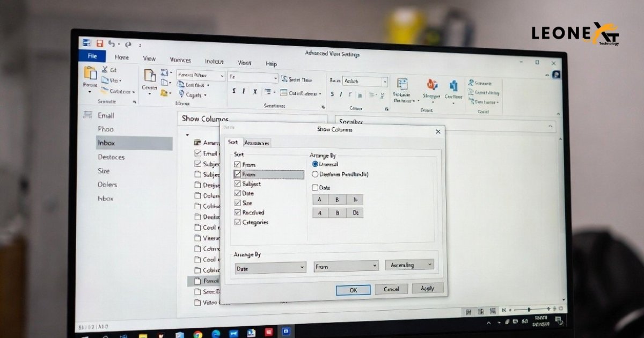Open the View ribbon tab
The height and width of the screenshot is (338, 644).
(x=149, y=58)
